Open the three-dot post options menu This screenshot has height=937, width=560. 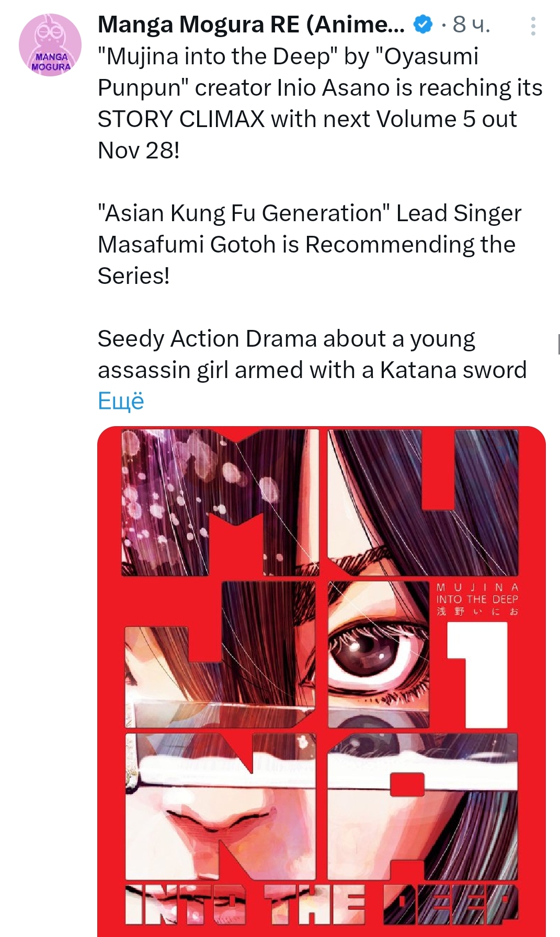click(533, 26)
